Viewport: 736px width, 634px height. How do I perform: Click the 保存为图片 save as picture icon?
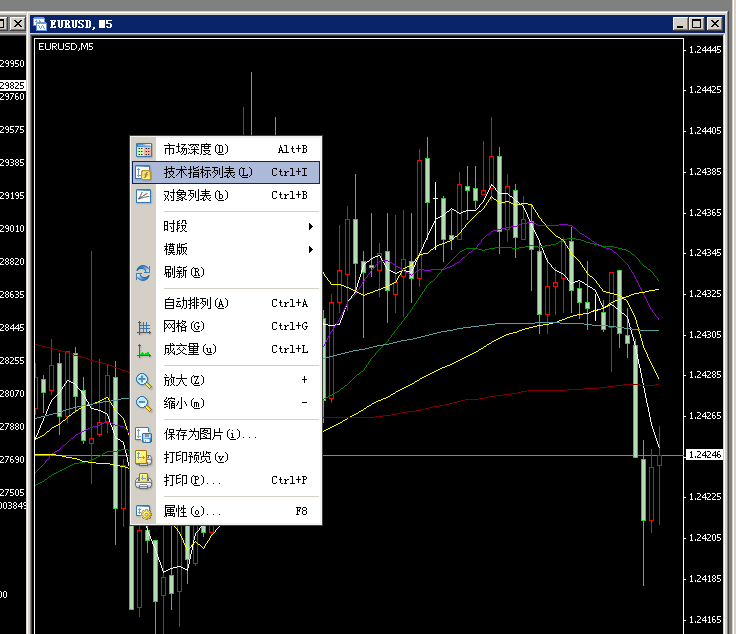(x=144, y=435)
